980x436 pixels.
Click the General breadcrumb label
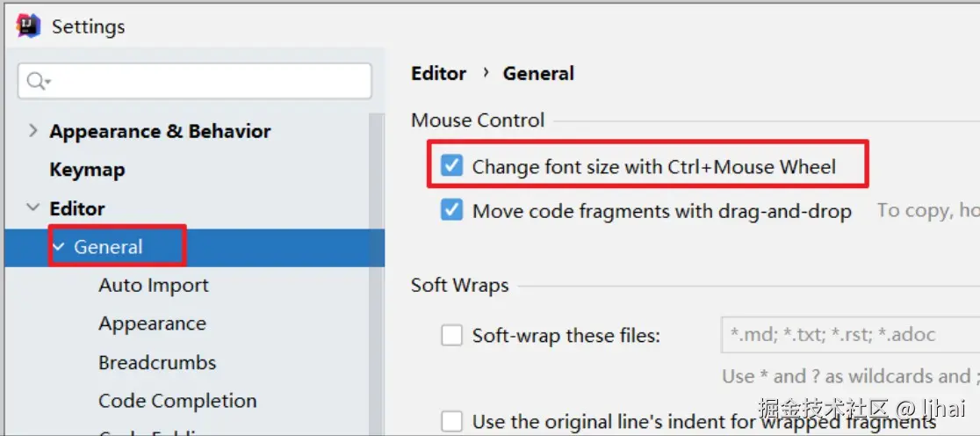point(538,74)
